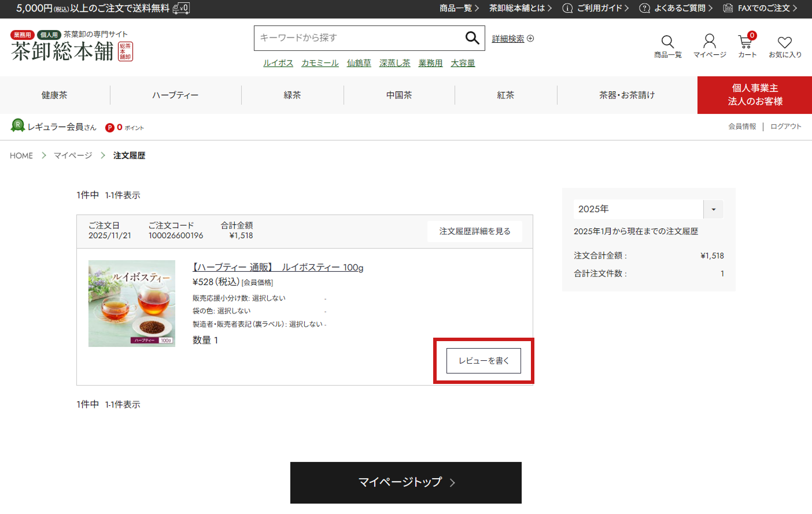Viewport: 812px width, 514px height.
Task: Click the ルイボスティー product thumbnail
Action: tap(132, 304)
